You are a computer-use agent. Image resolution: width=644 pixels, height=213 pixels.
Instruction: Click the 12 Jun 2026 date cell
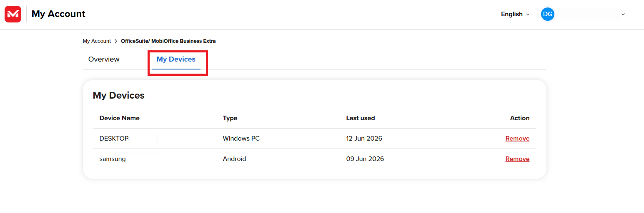364,139
